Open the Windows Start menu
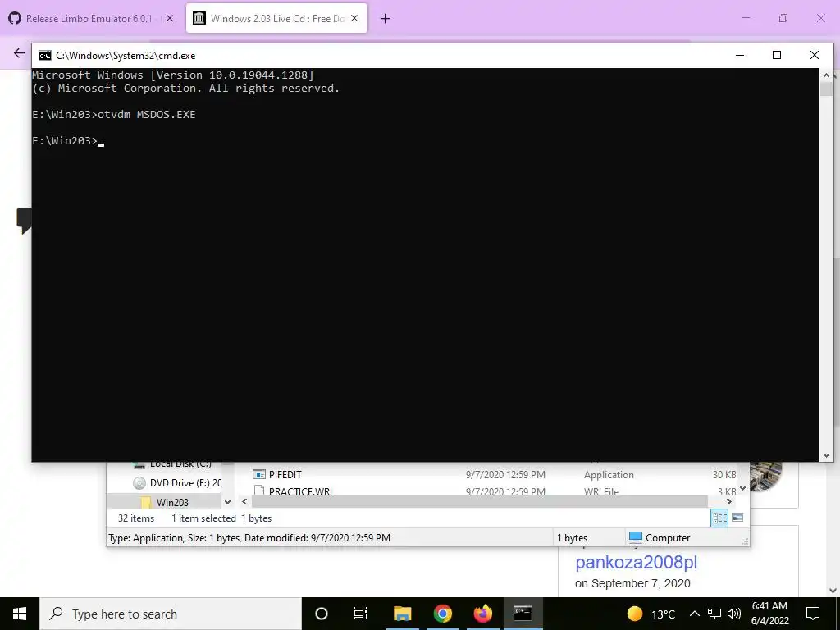 20,614
